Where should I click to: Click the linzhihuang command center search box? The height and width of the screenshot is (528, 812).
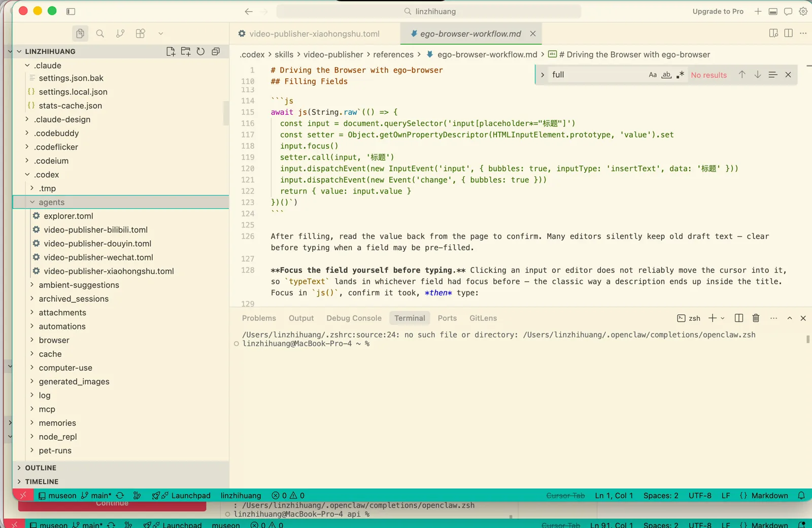pyautogui.click(x=429, y=11)
